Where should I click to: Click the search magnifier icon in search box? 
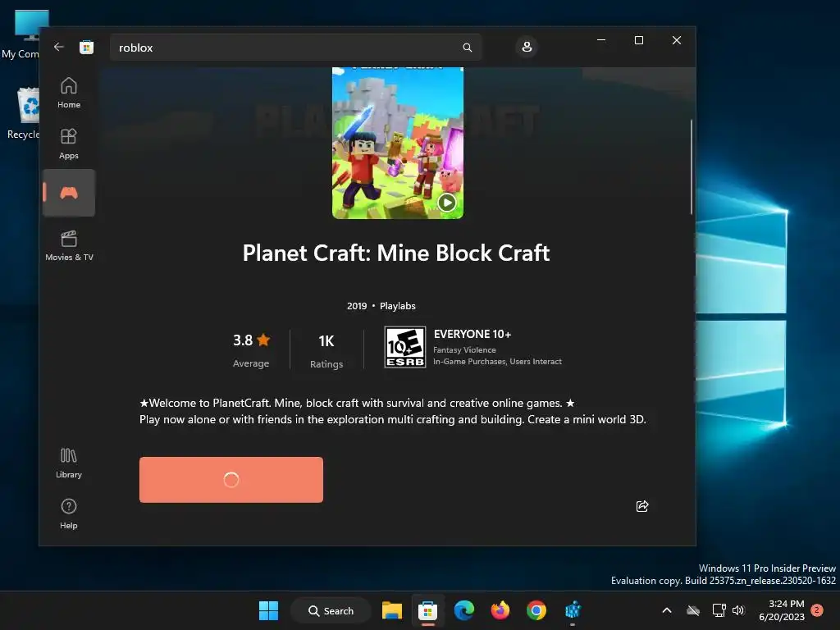coord(467,47)
